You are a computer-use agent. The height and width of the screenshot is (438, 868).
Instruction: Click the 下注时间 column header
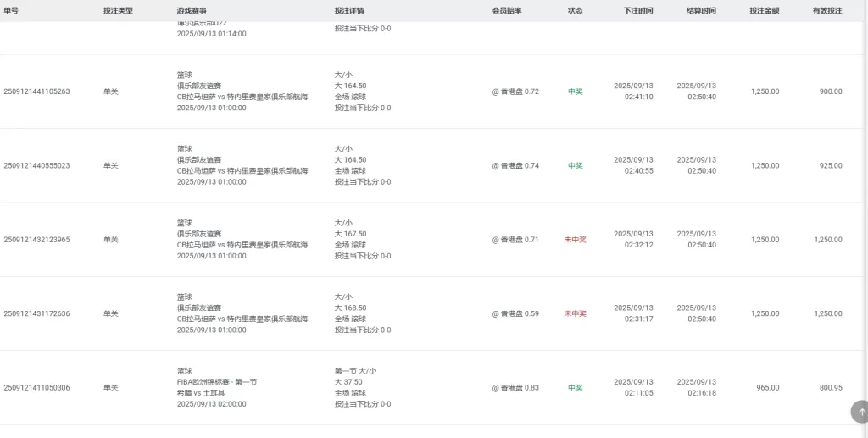[638, 11]
